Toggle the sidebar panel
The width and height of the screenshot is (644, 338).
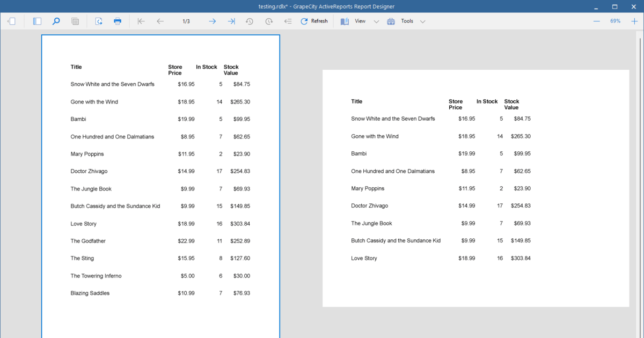coord(37,21)
